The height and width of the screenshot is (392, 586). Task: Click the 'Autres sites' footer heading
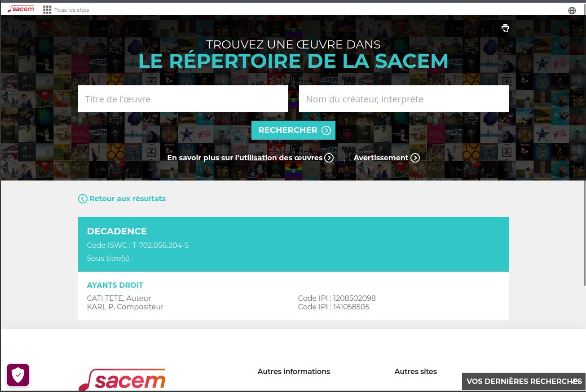point(416,371)
